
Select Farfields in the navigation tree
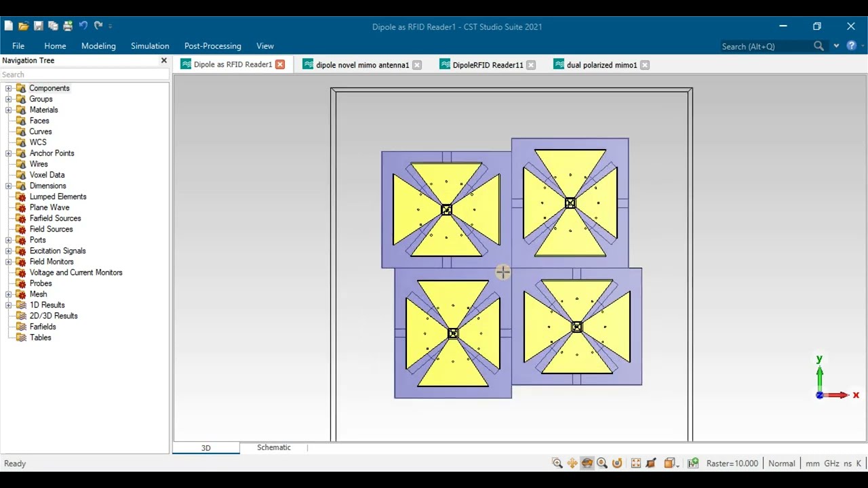[43, 327]
